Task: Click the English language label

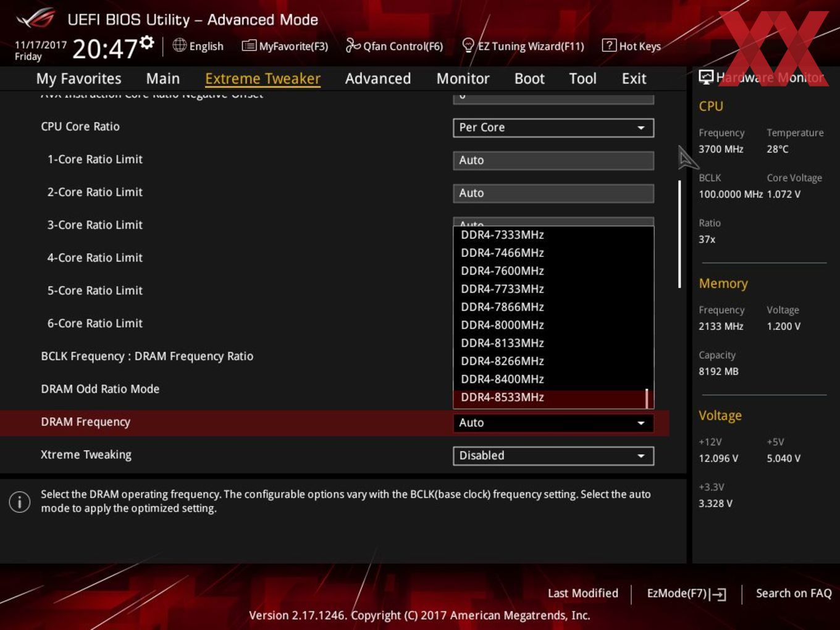Action: [x=206, y=46]
